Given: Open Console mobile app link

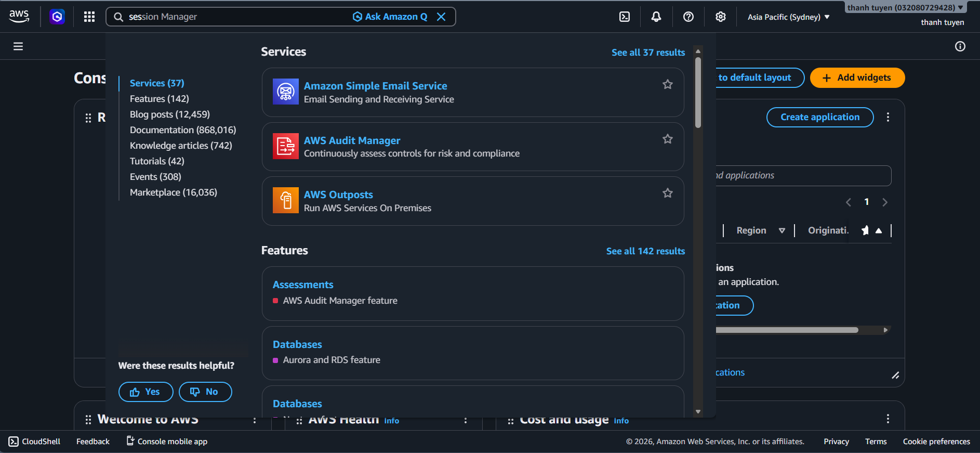Looking at the screenshot, I should (x=167, y=442).
